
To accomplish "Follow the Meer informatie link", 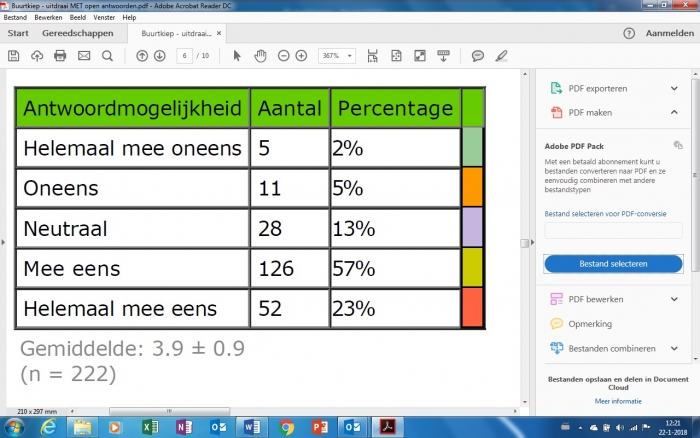I will [x=616, y=400].
